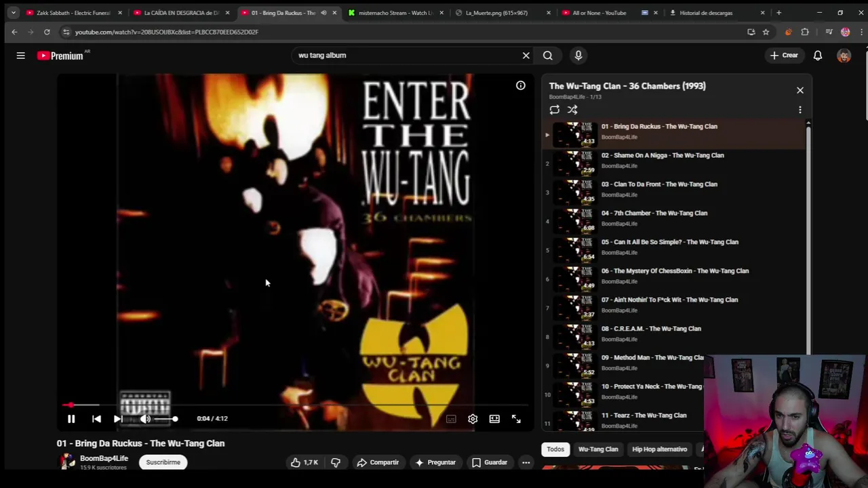Viewport: 868px width, 488px height.
Task: Open the BoomBap4Life channel avatar
Action: (67, 462)
